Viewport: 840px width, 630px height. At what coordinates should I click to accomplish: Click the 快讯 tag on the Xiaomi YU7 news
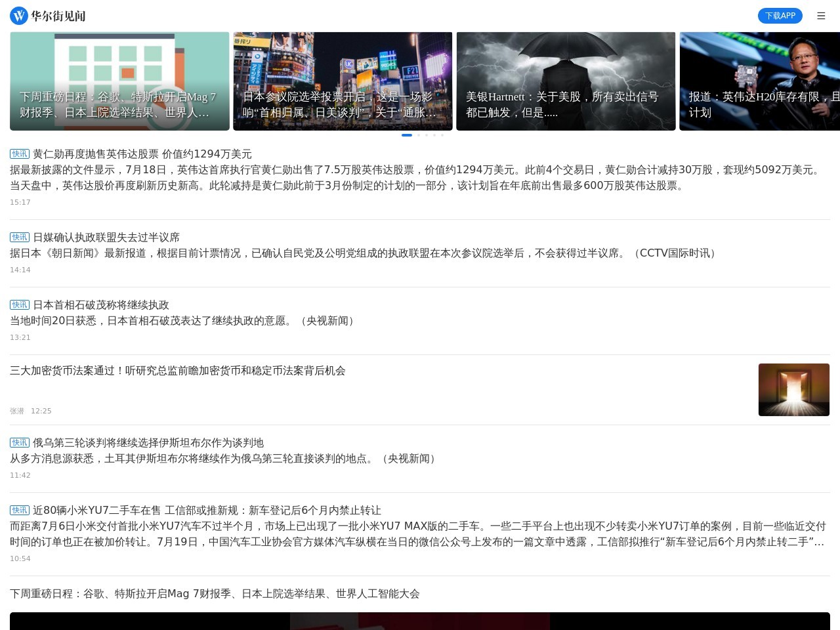tap(20, 510)
